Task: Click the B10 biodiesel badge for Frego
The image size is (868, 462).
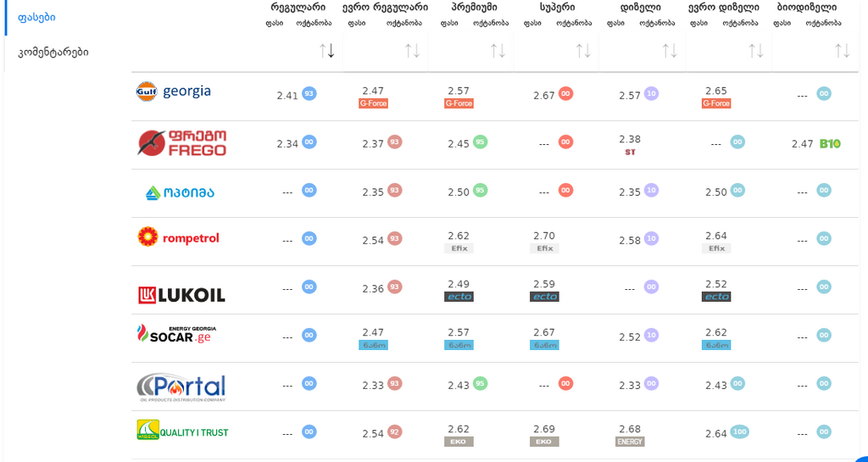Action: tap(830, 144)
